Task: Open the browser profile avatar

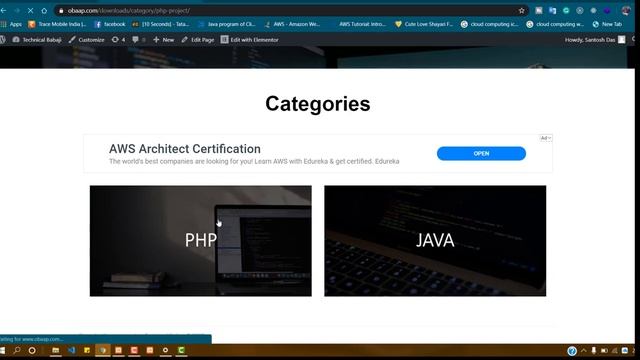Action: click(626, 11)
